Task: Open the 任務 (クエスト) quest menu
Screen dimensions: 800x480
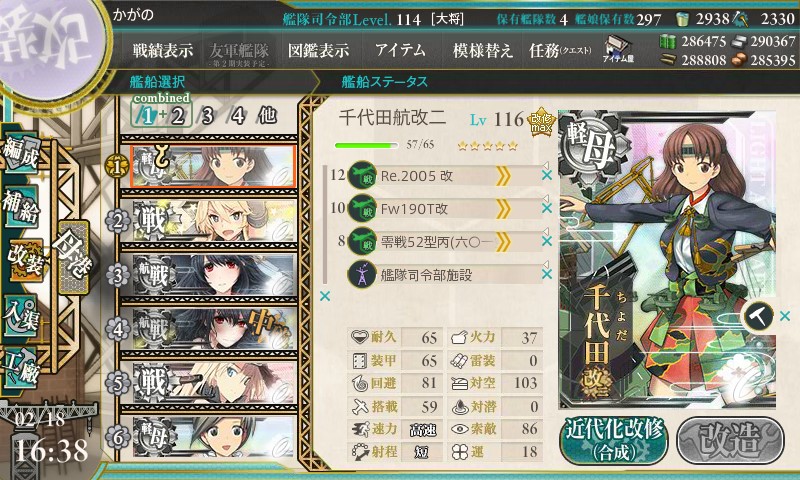Action: pos(560,50)
